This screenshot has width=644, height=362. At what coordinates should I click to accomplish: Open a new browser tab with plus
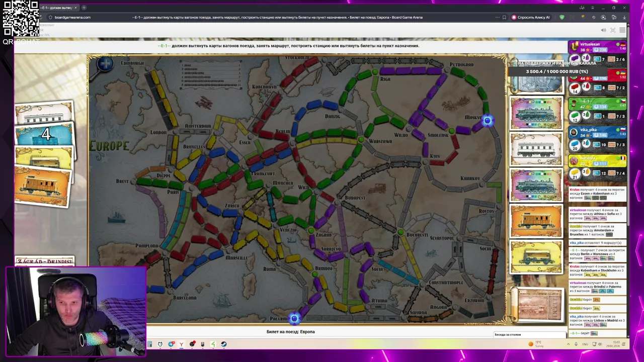coord(84,8)
